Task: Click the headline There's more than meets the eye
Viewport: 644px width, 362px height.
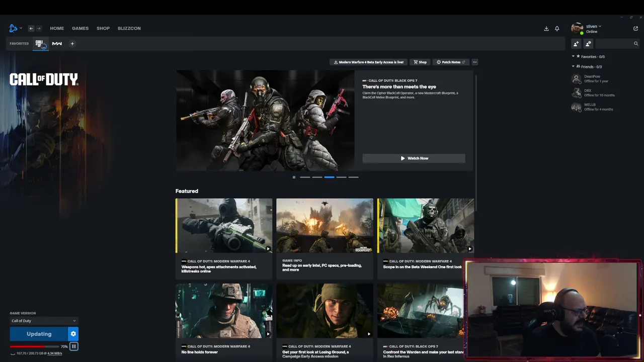Action: tap(399, 87)
